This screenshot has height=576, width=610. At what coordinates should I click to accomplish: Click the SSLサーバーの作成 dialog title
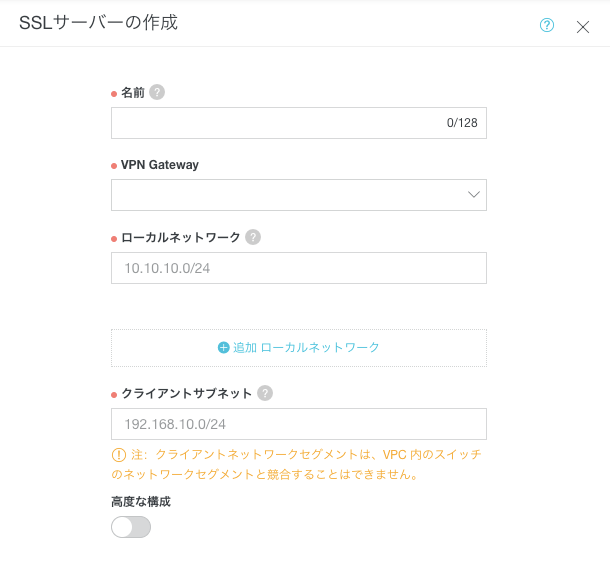pyautogui.click(x=98, y=23)
